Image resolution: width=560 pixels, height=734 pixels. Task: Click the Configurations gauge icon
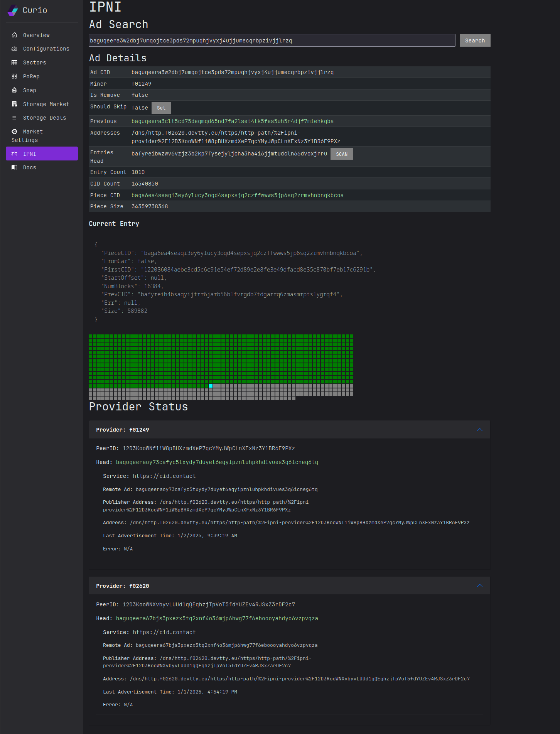point(14,49)
